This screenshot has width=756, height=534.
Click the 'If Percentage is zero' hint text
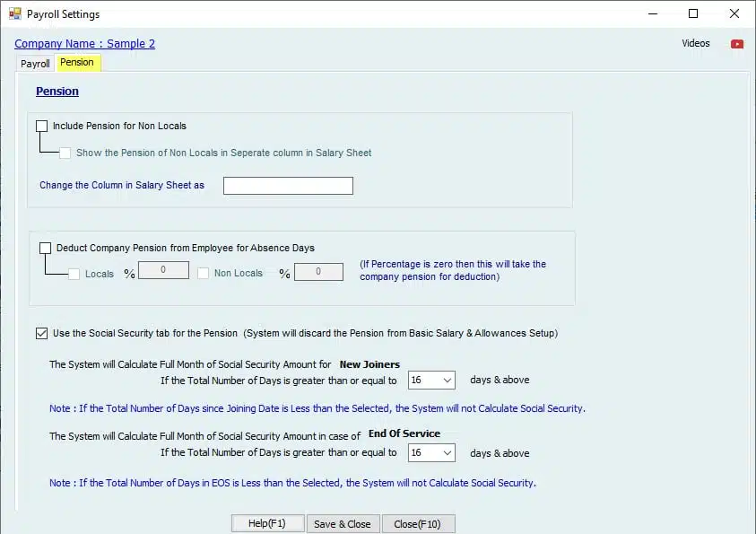tap(453, 270)
